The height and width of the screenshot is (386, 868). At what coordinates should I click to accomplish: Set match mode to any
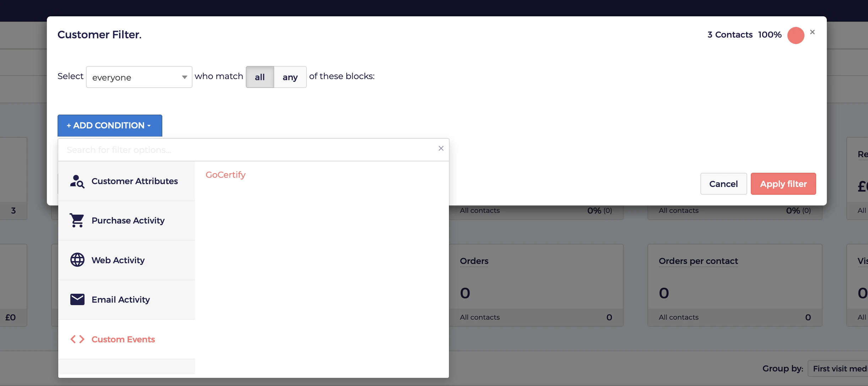[x=290, y=77]
